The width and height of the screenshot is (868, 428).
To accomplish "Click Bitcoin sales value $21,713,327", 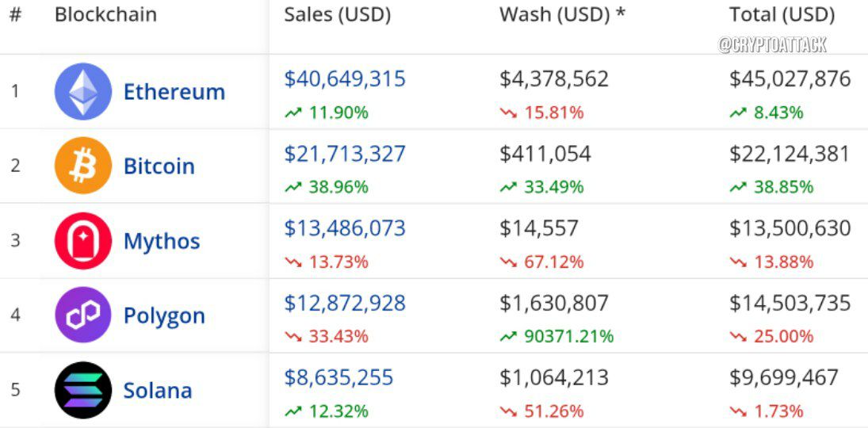I will [345, 154].
